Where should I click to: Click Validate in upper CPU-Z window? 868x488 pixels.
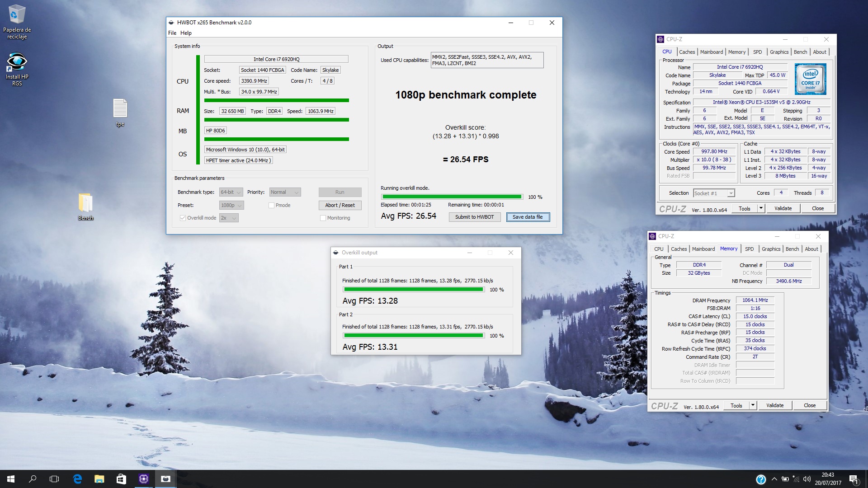tap(783, 208)
